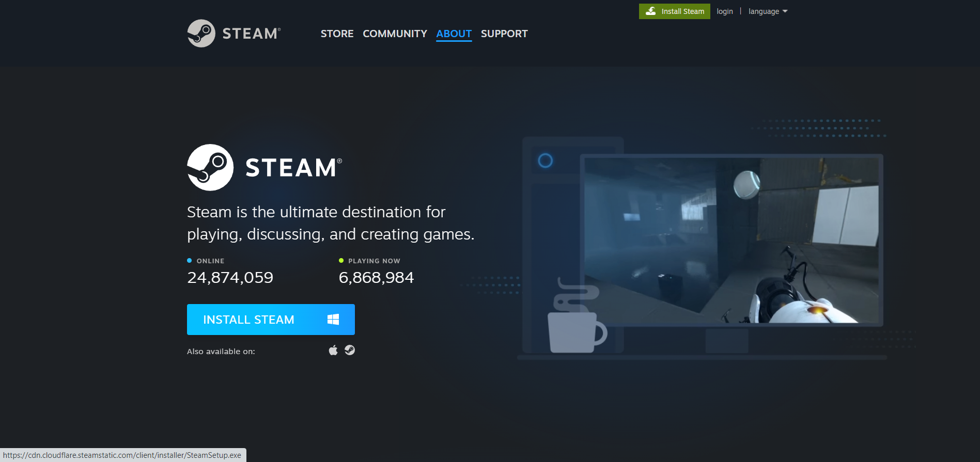Select the ABOUT tab

[x=454, y=34]
